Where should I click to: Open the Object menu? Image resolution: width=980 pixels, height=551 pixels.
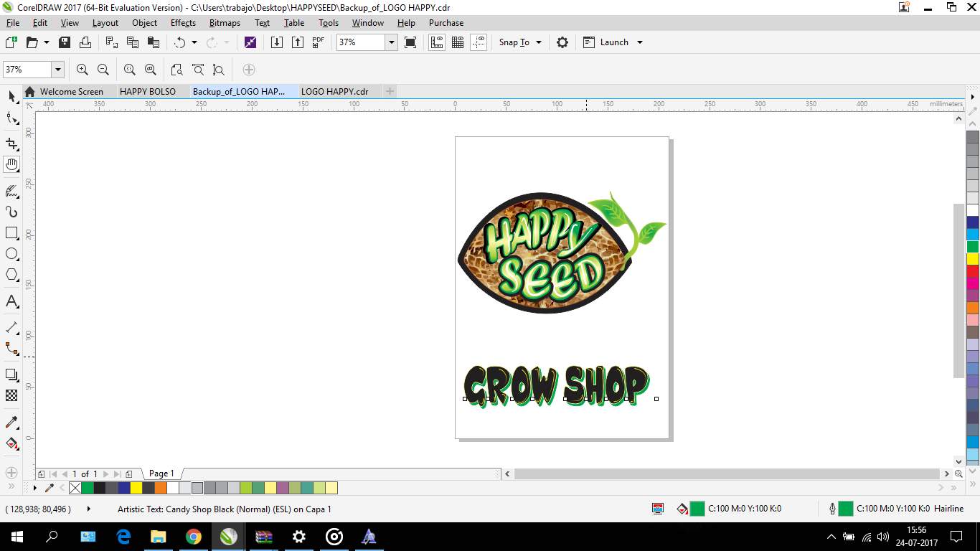click(x=144, y=23)
